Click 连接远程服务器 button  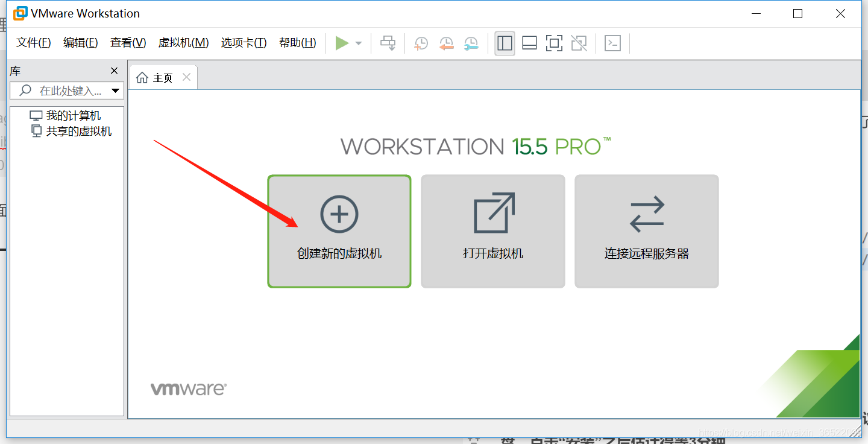tap(647, 231)
